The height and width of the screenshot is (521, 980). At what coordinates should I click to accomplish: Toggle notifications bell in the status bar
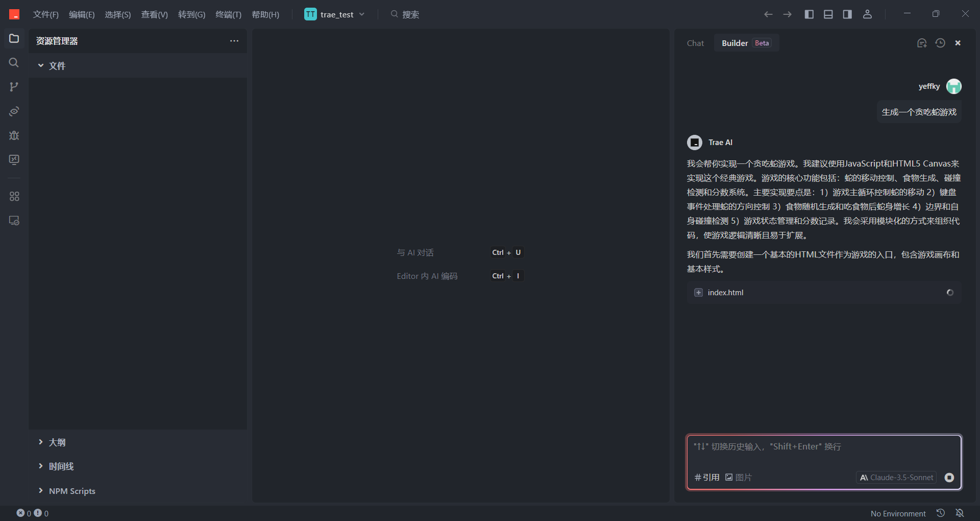tap(960, 513)
